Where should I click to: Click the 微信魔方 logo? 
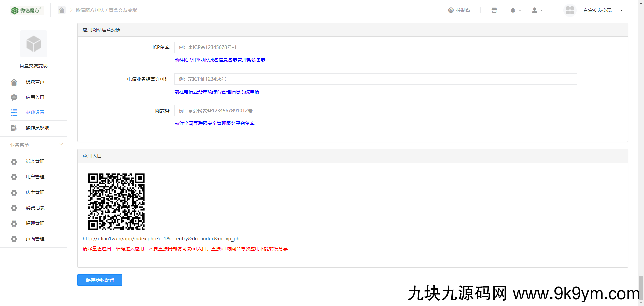pyautogui.click(x=26, y=10)
